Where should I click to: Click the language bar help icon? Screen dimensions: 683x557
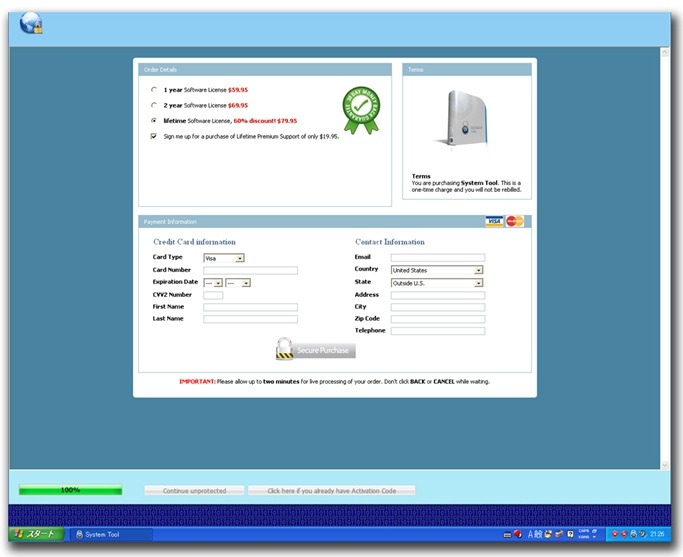click(x=570, y=534)
